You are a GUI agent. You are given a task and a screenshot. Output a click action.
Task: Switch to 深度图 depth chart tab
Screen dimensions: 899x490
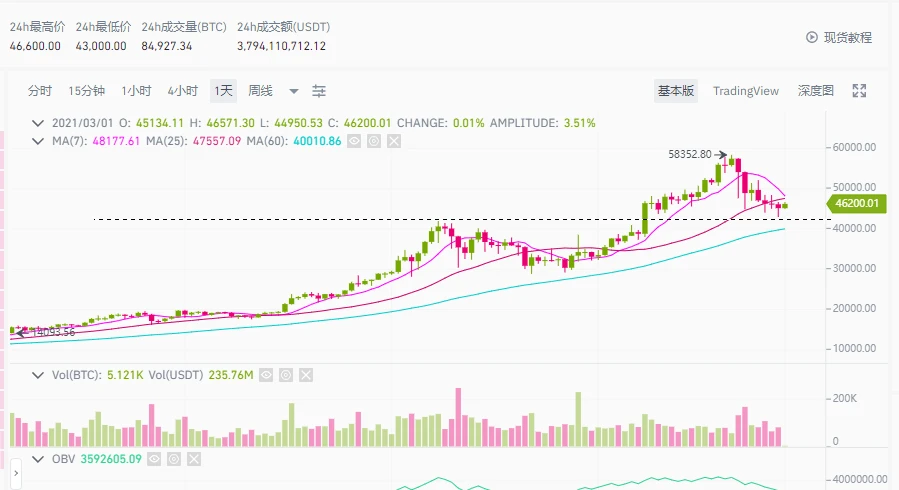[x=815, y=91]
